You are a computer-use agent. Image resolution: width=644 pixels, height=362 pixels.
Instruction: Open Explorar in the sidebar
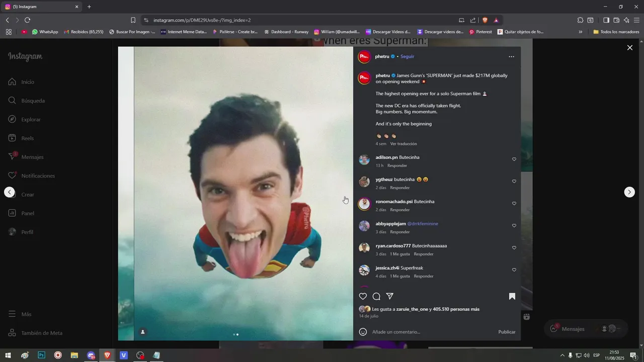25,120
